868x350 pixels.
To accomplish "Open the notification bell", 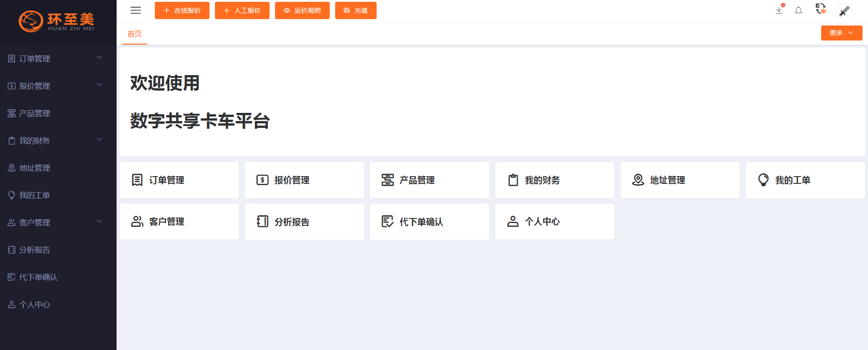I will [x=798, y=10].
